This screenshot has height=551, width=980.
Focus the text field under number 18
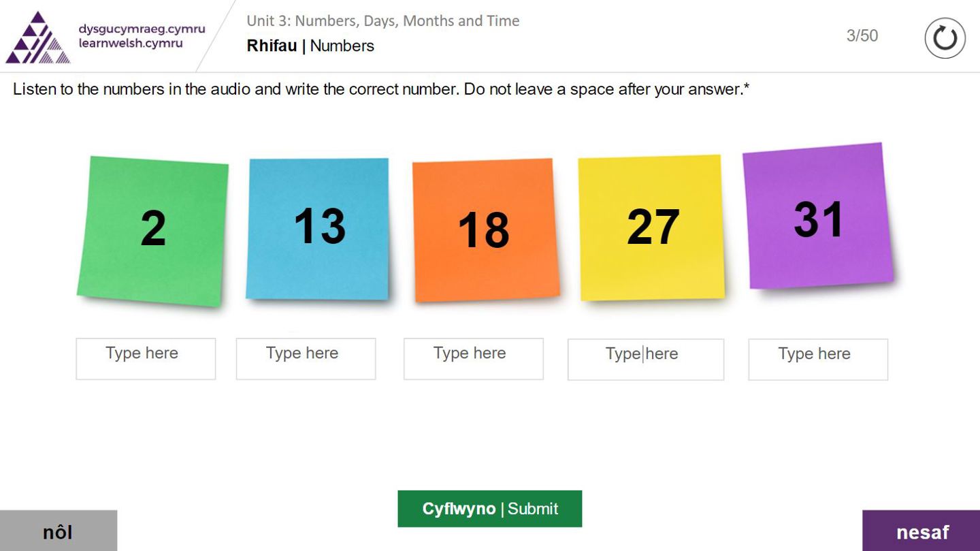click(473, 359)
